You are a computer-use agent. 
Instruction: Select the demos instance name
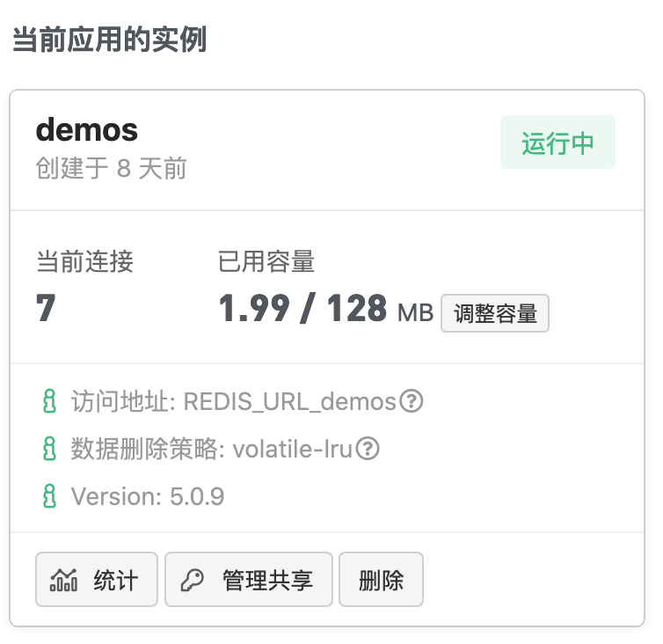(x=87, y=130)
